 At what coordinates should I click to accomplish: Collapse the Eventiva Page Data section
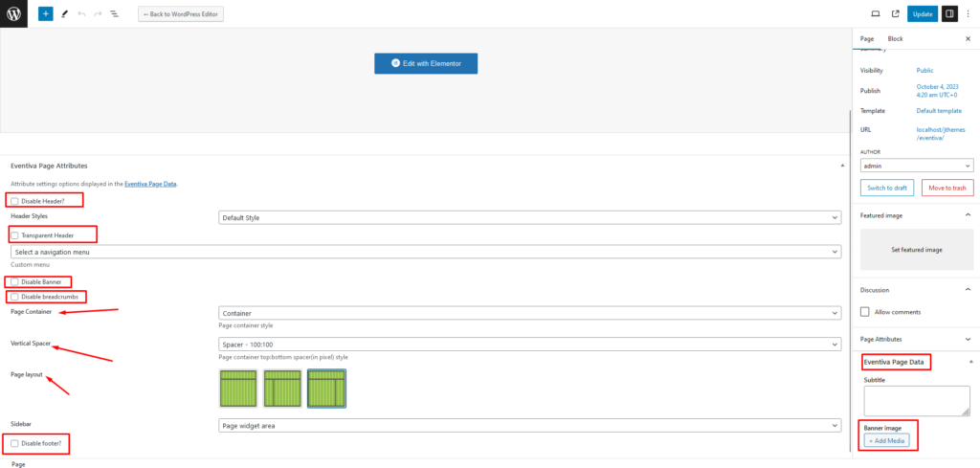click(x=970, y=362)
